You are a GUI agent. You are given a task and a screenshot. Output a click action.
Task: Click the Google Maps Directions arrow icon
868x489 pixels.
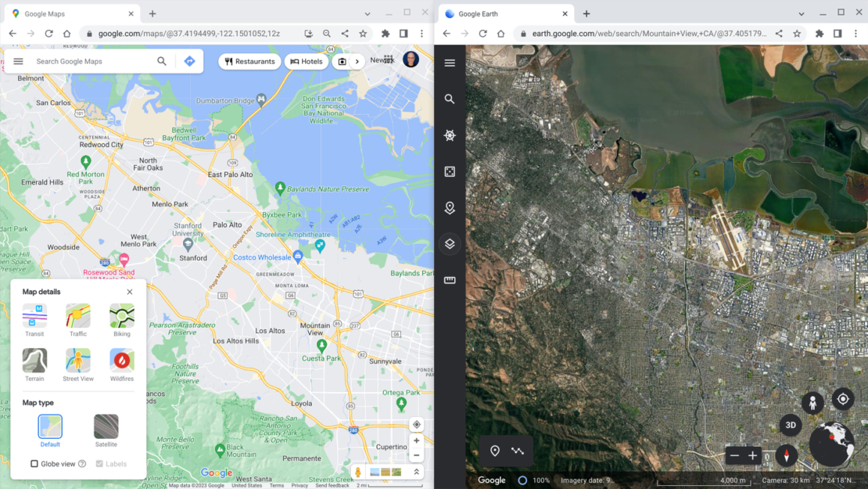[x=189, y=61]
